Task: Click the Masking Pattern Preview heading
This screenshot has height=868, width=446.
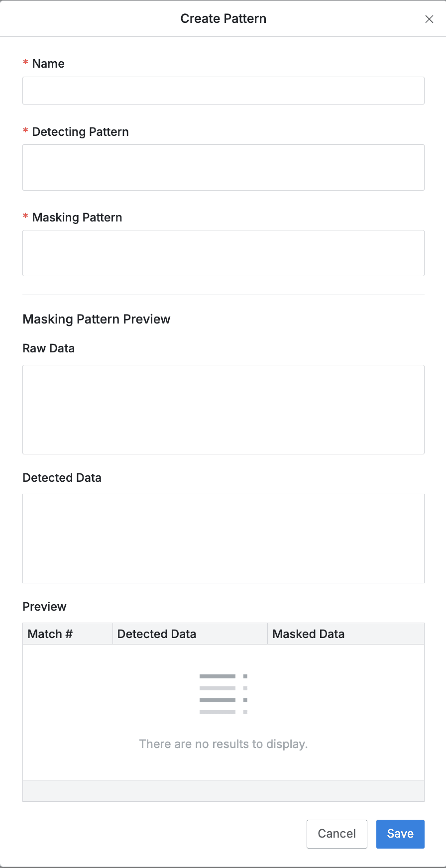Action: (x=96, y=319)
